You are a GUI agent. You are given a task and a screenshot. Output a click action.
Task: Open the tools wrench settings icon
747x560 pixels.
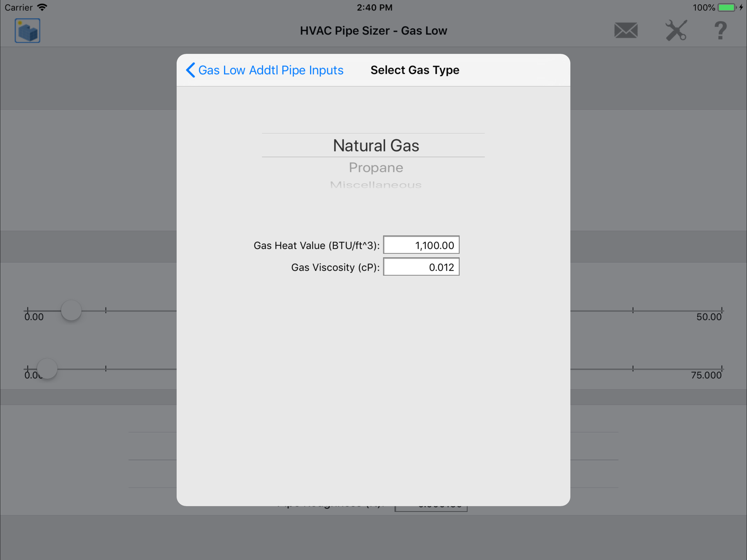pos(676,31)
